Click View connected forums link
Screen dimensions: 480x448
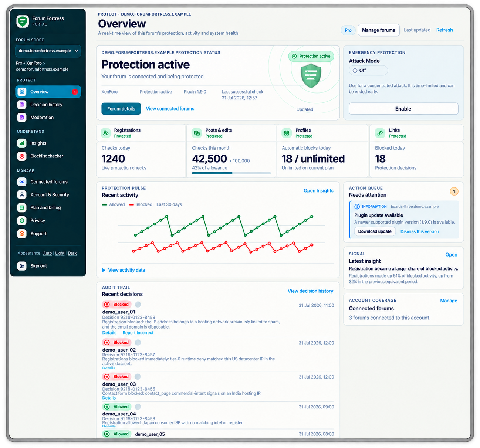click(170, 109)
